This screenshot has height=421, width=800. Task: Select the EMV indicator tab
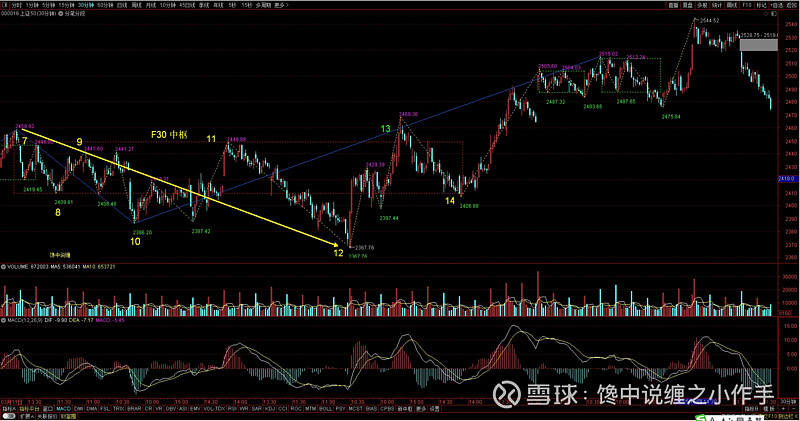[195, 409]
